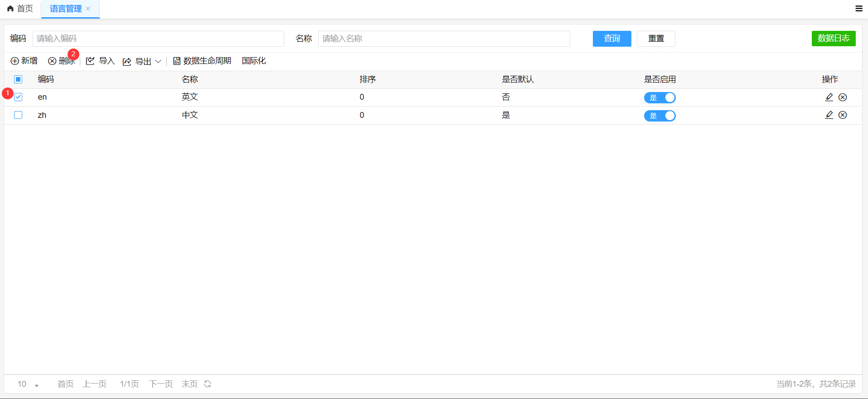The width and height of the screenshot is (868, 399).
Task: Click the 重置 reset button
Action: pos(656,39)
